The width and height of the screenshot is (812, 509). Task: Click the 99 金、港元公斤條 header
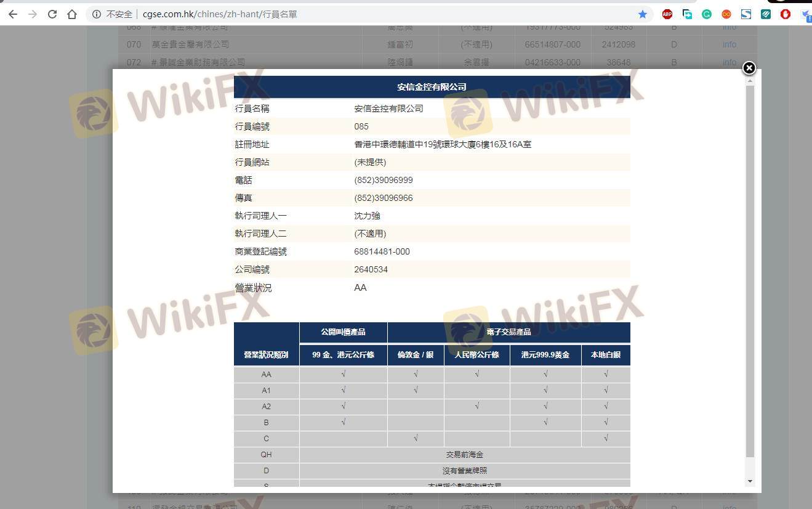coord(343,355)
